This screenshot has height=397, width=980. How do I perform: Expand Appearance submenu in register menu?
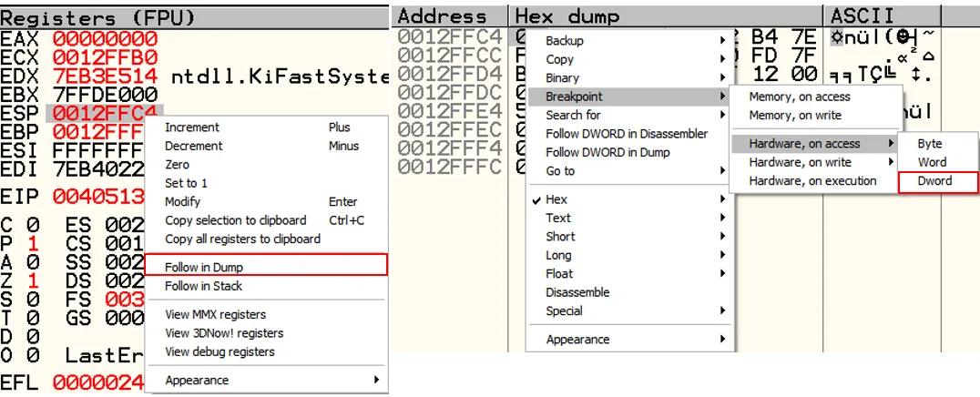pyautogui.click(x=197, y=380)
